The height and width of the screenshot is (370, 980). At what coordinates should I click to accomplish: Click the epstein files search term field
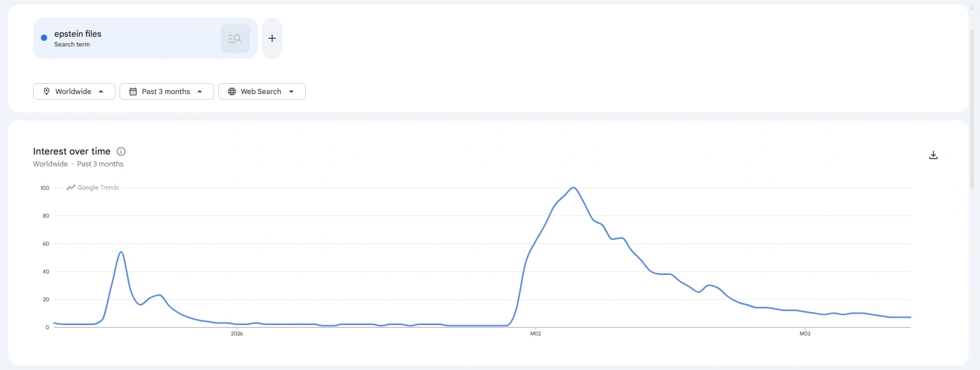click(145, 38)
